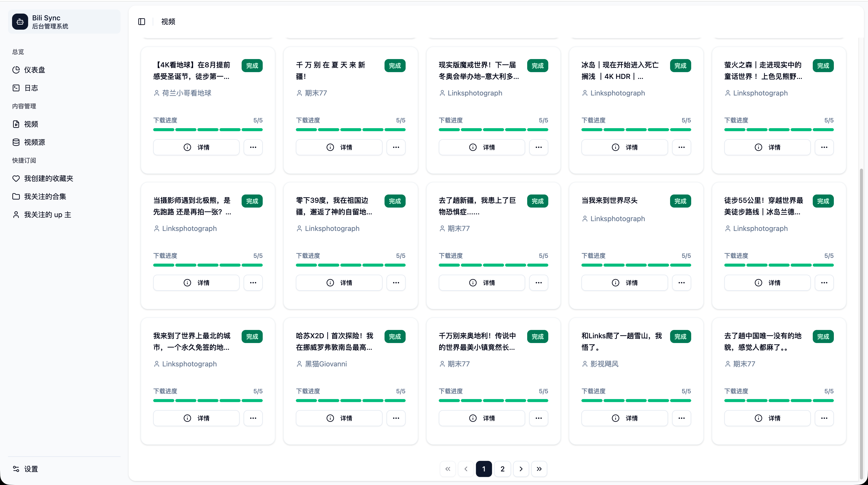Screen dimensions: 868x485
Task: Toggle the sidebar panel icon
Action: 141,22
